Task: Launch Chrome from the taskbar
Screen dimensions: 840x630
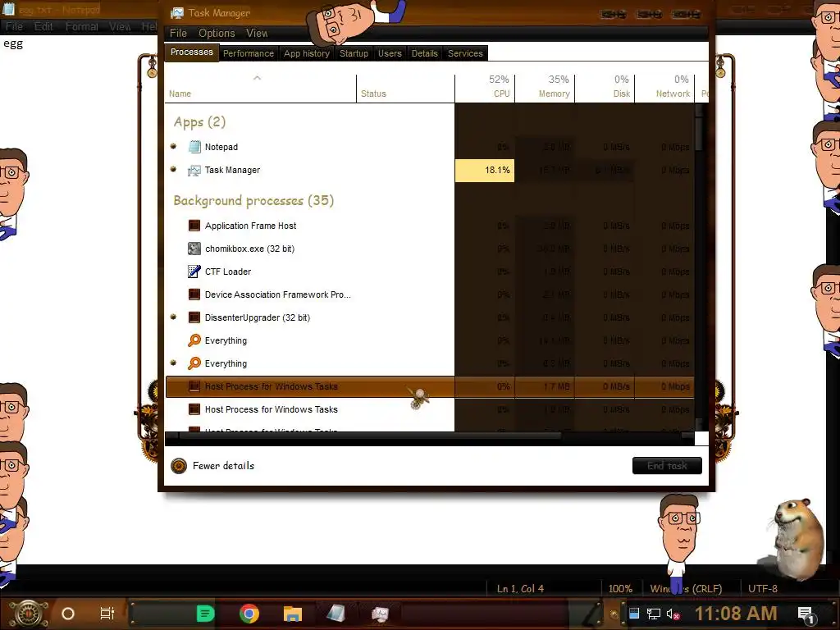Action: click(x=249, y=614)
